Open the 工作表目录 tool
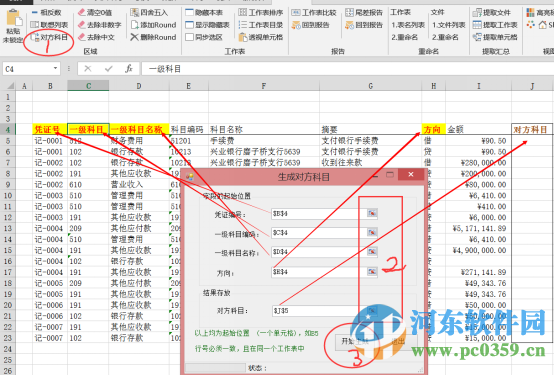 pos(261,25)
